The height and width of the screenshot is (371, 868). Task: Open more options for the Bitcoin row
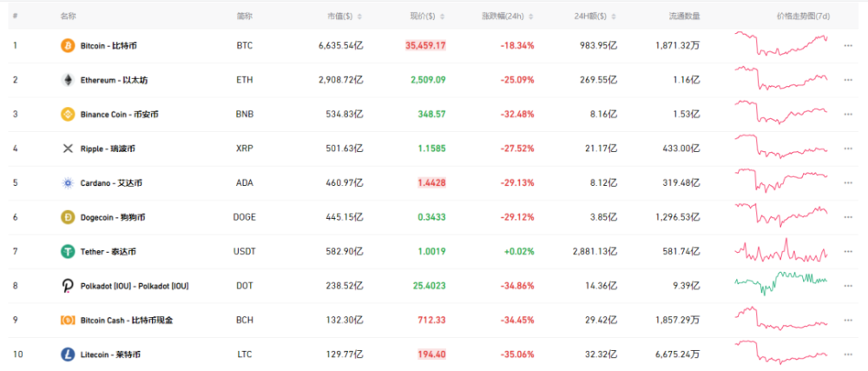coord(848,46)
